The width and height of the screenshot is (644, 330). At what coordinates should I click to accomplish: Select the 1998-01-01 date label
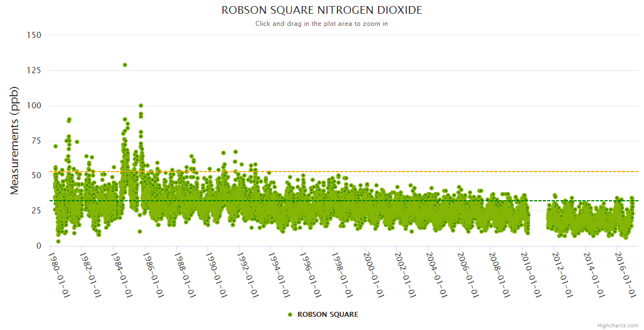343,274
